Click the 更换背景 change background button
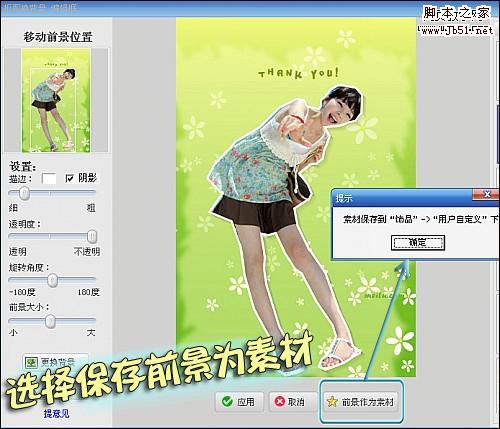Screen dimensions: 500x429 click(55, 361)
